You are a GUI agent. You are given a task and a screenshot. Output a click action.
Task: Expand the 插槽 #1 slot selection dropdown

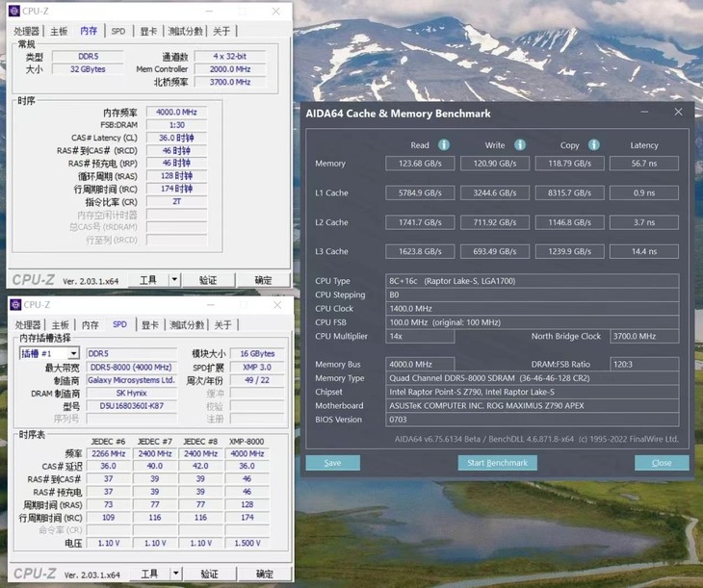click(74, 353)
